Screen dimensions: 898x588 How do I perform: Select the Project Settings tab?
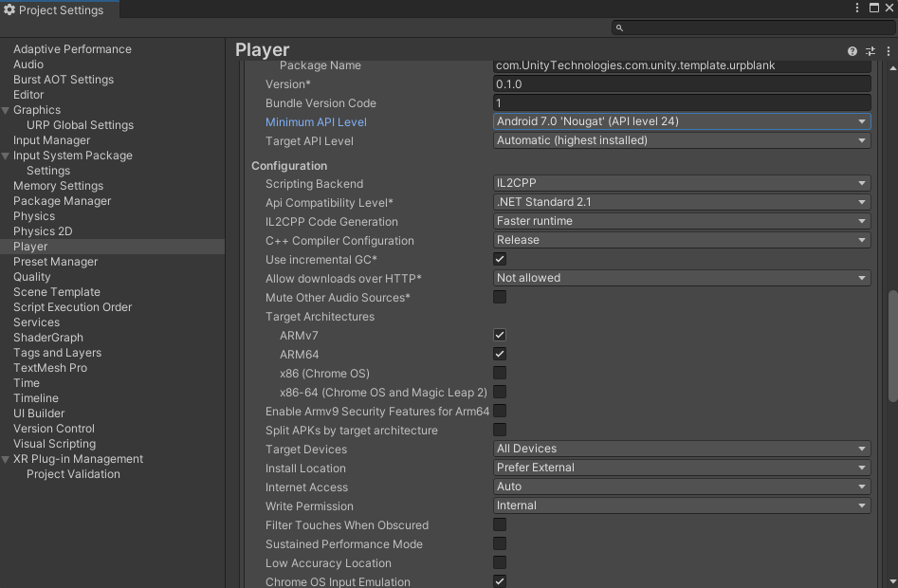60,9
